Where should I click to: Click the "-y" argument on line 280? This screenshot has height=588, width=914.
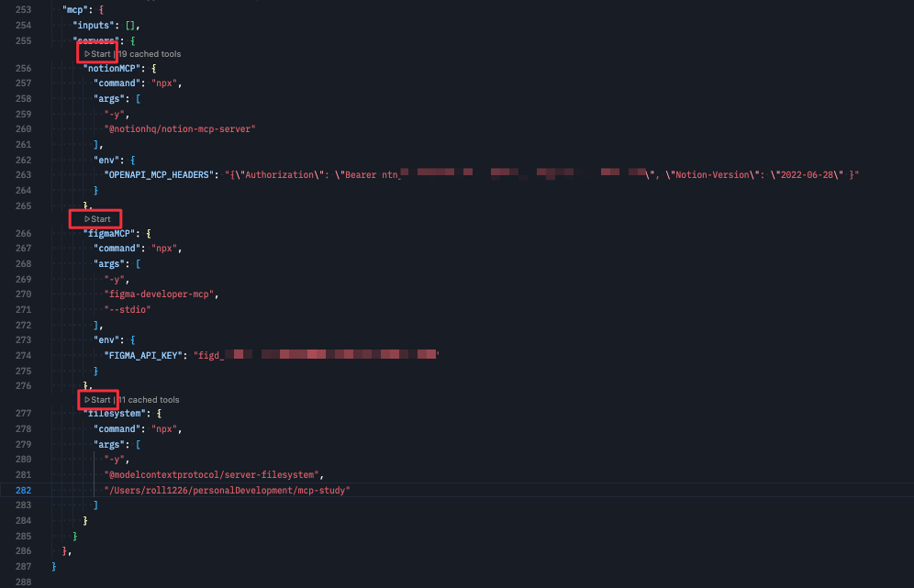point(114,460)
